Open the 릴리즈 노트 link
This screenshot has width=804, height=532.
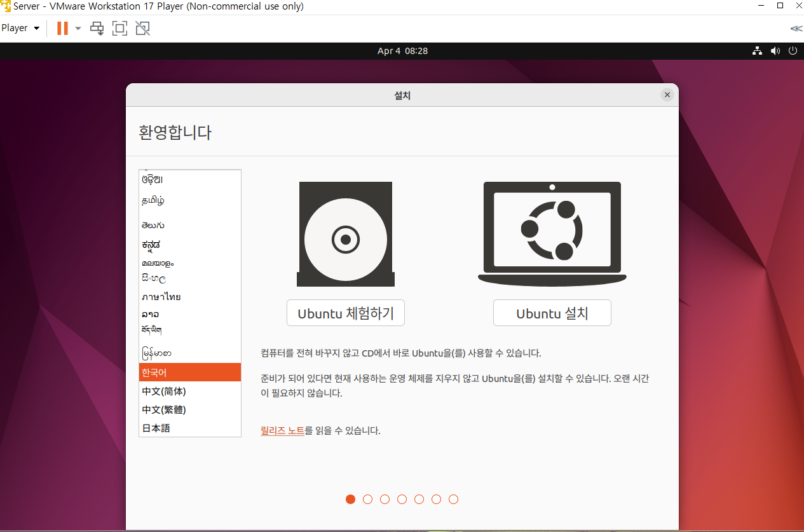point(282,430)
